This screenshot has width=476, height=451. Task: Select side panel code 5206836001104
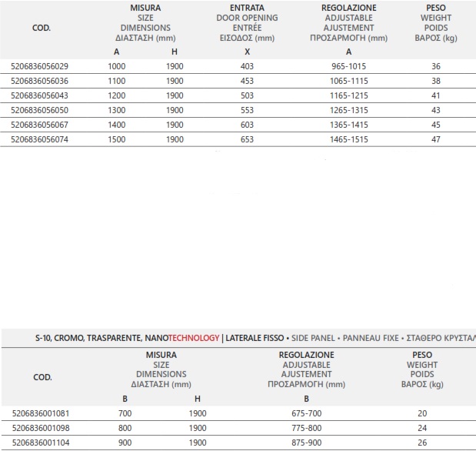coord(41,443)
